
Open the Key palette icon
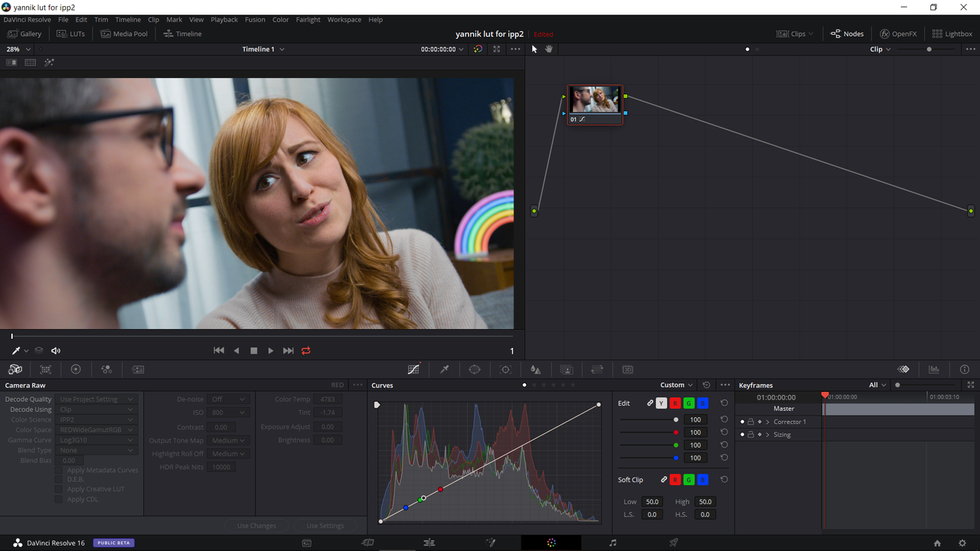[x=567, y=370]
